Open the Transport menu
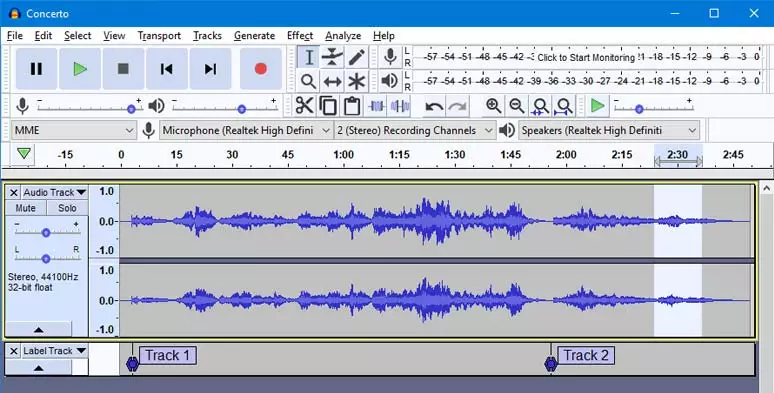774x393 pixels. (x=159, y=36)
